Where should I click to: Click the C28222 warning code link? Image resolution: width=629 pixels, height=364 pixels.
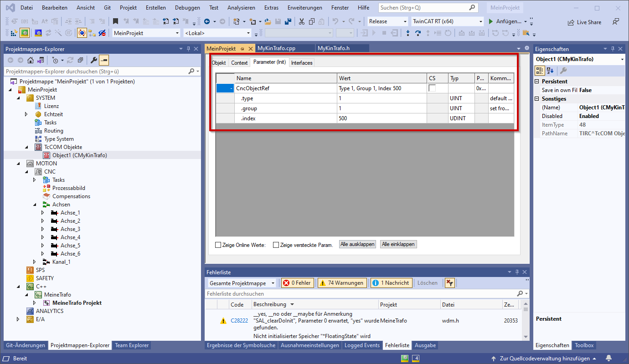(x=239, y=321)
